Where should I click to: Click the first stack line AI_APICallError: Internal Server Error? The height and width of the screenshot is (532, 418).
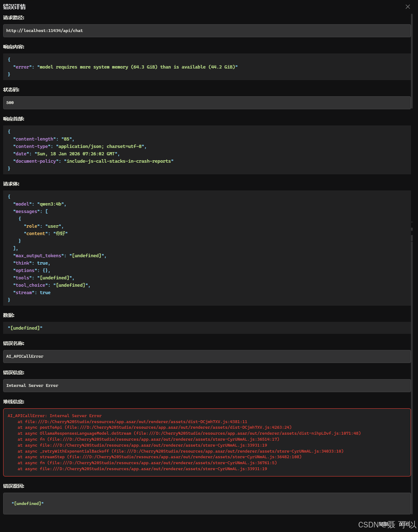coord(55,416)
